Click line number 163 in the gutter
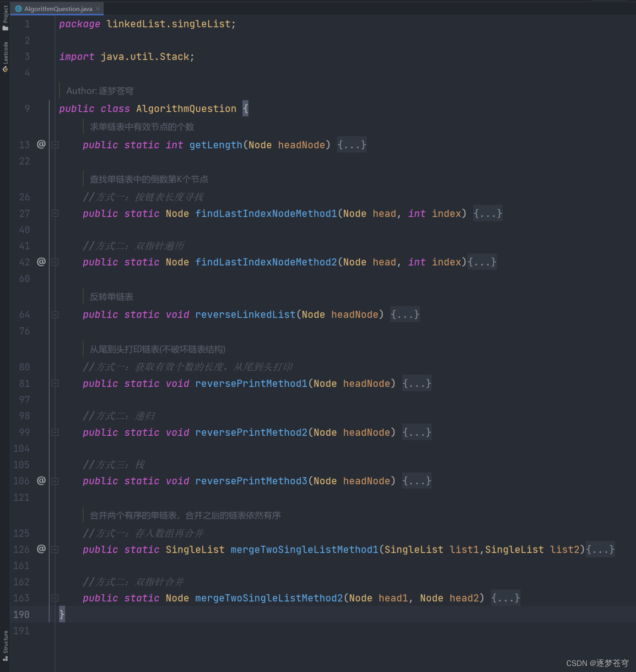 [22, 598]
